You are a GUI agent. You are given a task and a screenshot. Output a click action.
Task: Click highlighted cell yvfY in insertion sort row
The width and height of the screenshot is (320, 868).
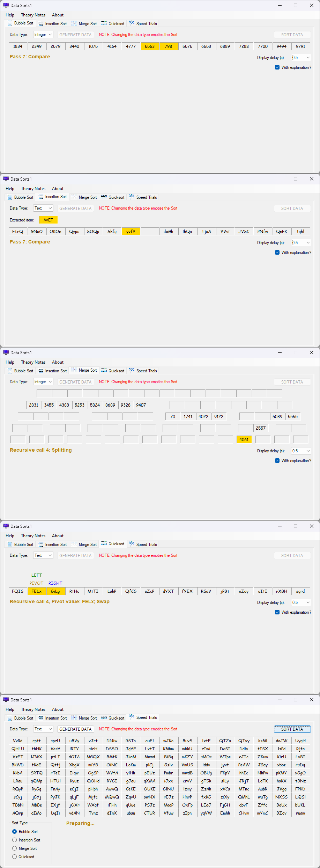131,231
